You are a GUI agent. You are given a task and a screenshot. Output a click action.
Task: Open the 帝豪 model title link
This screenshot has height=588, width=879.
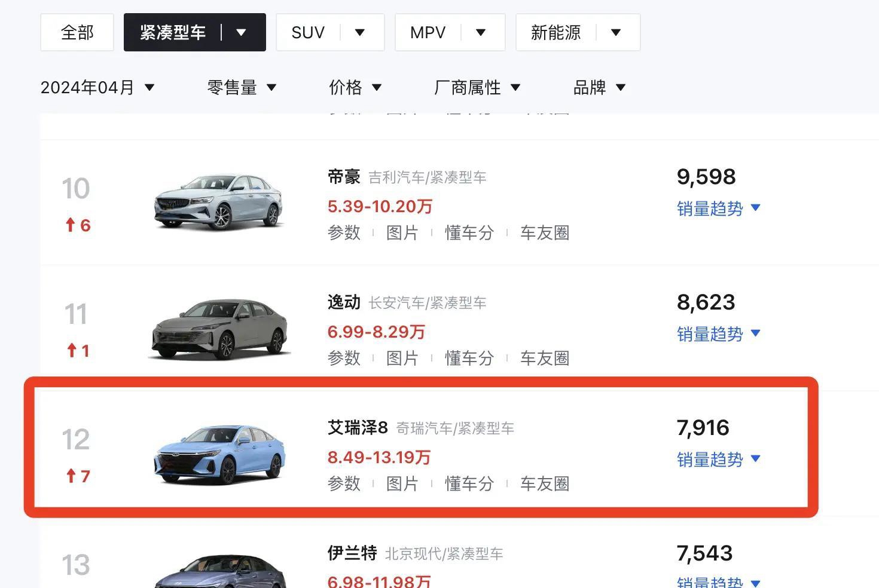pos(344,177)
